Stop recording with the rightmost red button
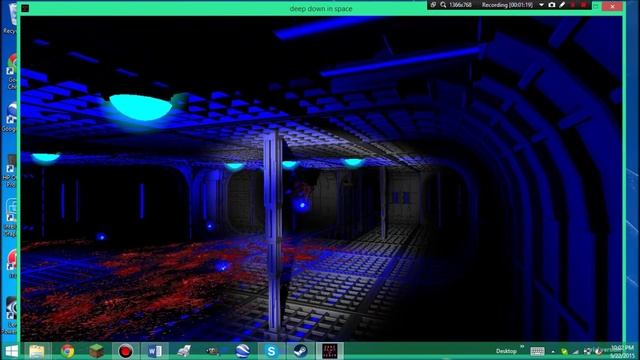The width and height of the screenshot is (640, 360). tap(584, 5)
